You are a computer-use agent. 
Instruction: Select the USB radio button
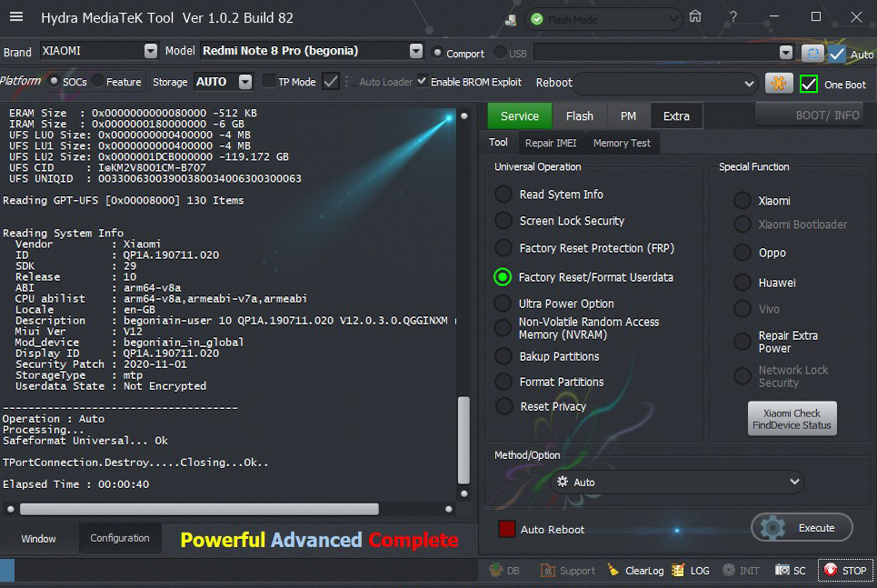tap(500, 53)
